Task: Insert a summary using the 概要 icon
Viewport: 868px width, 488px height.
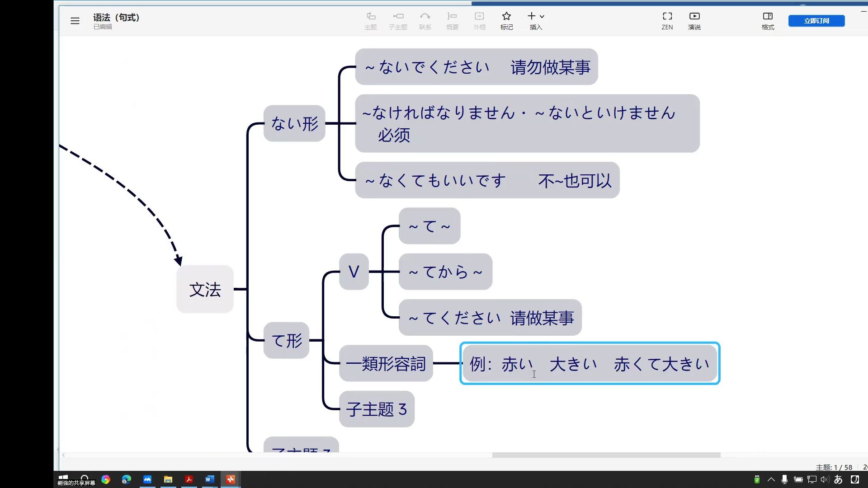Action: point(452,20)
